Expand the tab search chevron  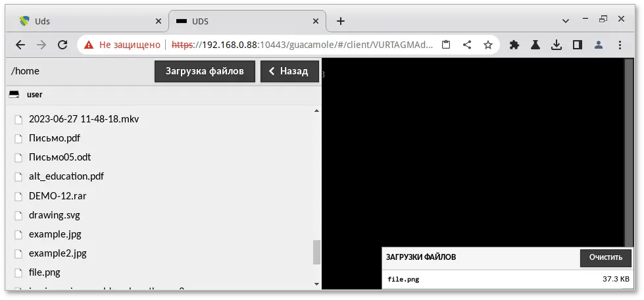tap(566, 20)
